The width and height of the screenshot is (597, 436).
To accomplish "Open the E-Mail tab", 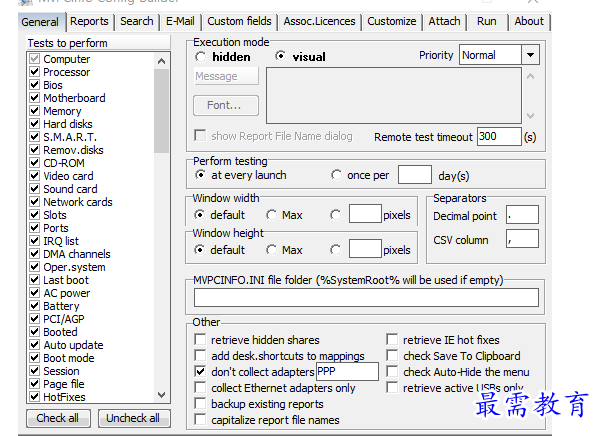I will point(180,21).
